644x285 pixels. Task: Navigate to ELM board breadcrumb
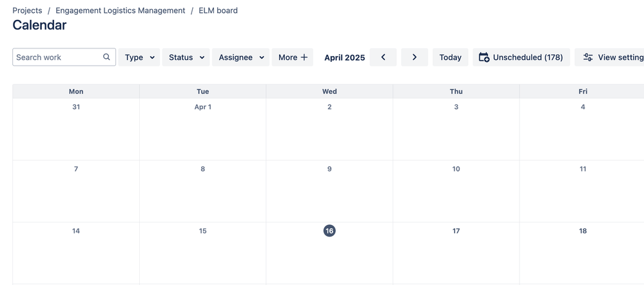218,10
